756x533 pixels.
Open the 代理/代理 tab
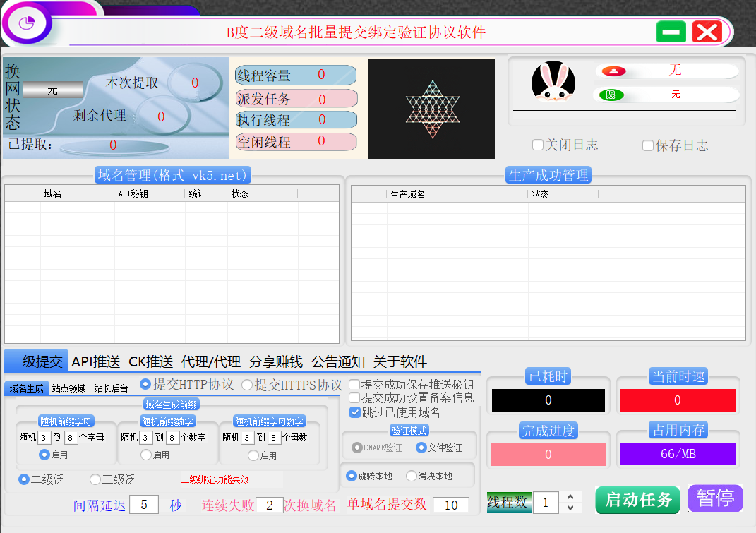(210, 362)
